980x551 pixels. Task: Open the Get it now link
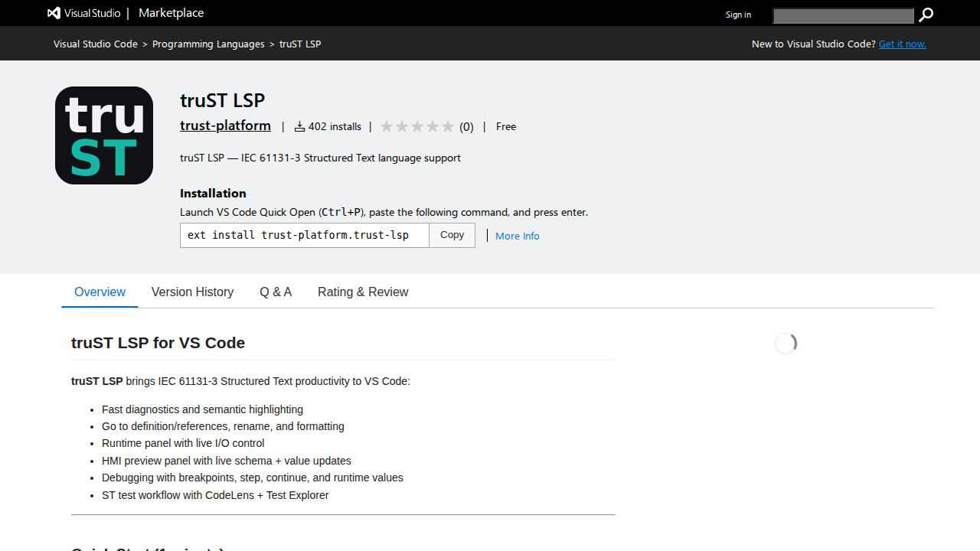(x=902, y=44)
